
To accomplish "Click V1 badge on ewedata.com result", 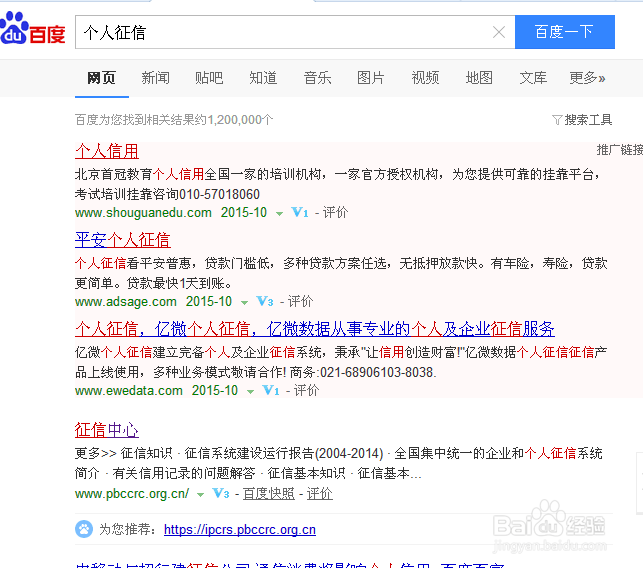I will coord(271,390).
